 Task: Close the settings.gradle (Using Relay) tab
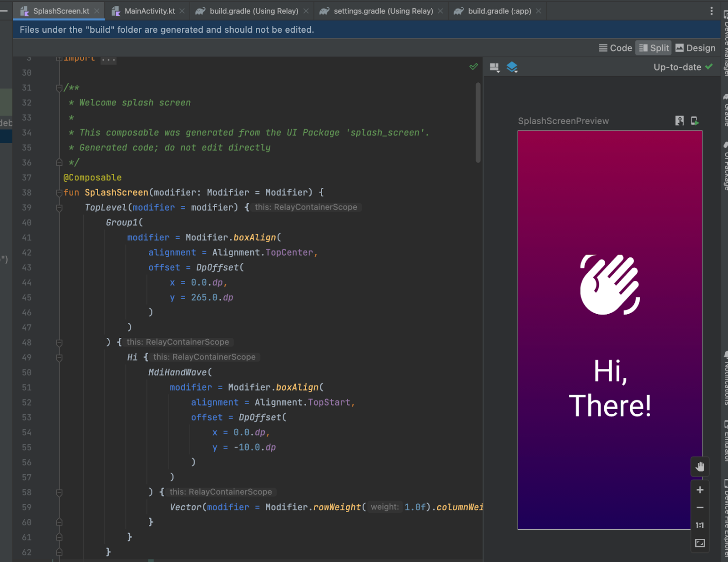(x=440, y=11)
